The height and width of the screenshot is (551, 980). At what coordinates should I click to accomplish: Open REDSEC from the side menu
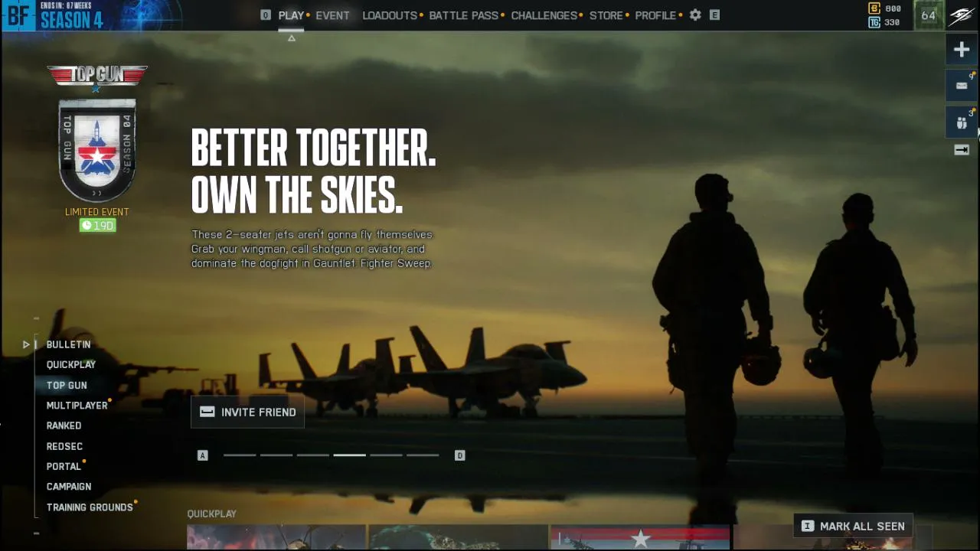coord(64,446)
